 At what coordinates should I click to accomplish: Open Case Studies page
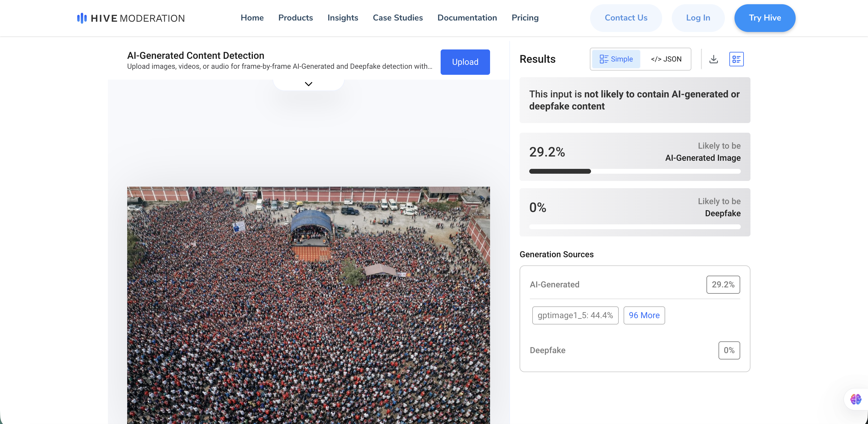398,18
